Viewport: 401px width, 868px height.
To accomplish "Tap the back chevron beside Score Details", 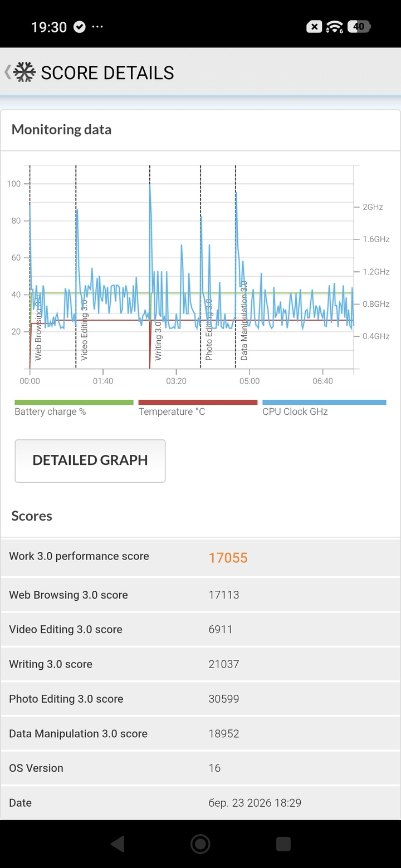I will click(x=7, y=72).
